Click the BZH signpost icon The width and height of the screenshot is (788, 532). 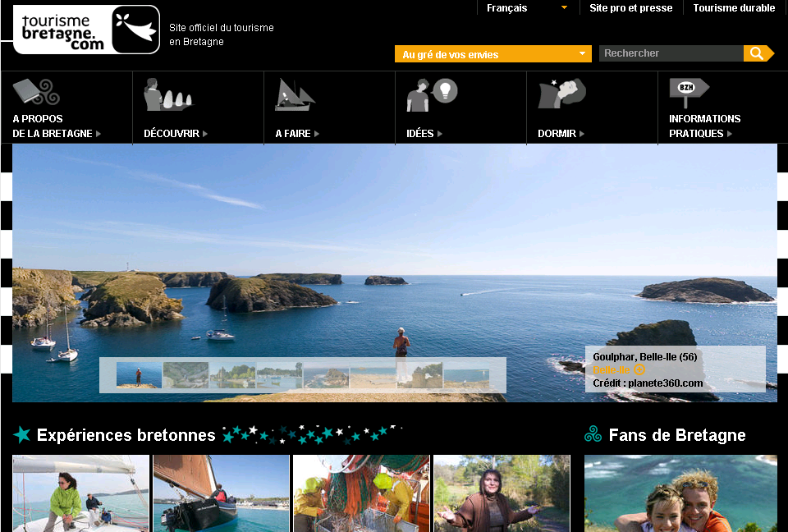pyautogui.click(x=688, y=92)
